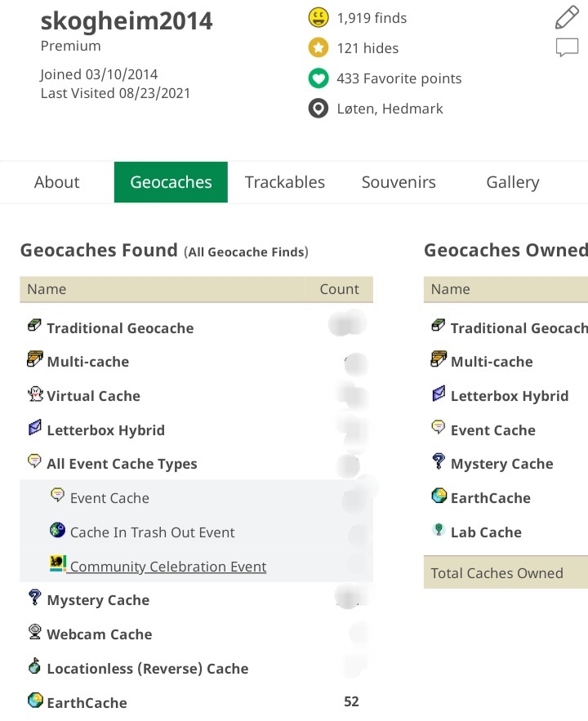Open Traditional Geocache in Geocaches Found

pos(120,328)
